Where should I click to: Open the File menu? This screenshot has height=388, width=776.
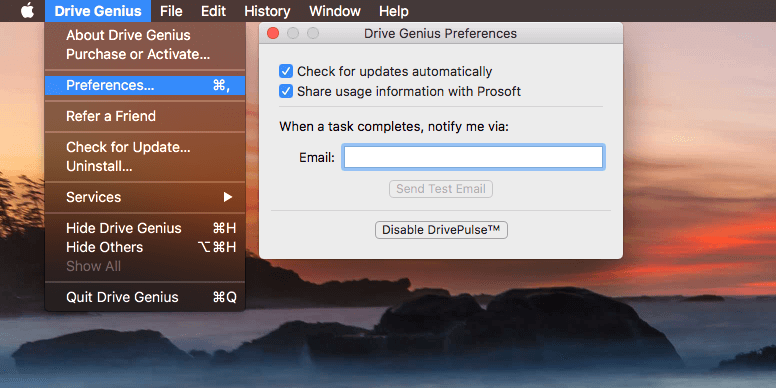click(172, 11)
